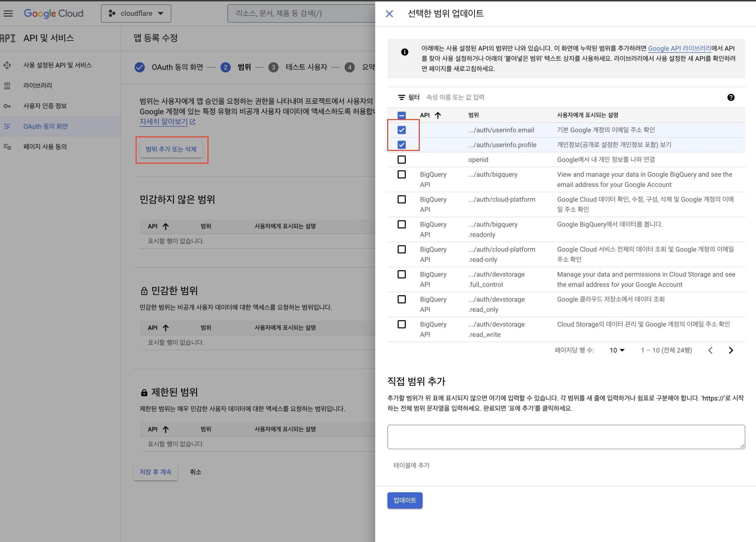Click the external link icon next to 자세히 알아보기

[193, 122]
